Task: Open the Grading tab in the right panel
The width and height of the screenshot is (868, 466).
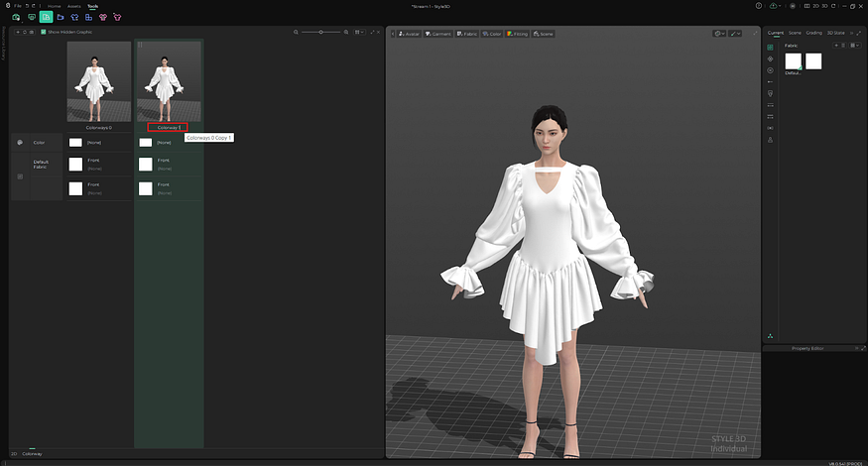Action: tap(813, 33)
